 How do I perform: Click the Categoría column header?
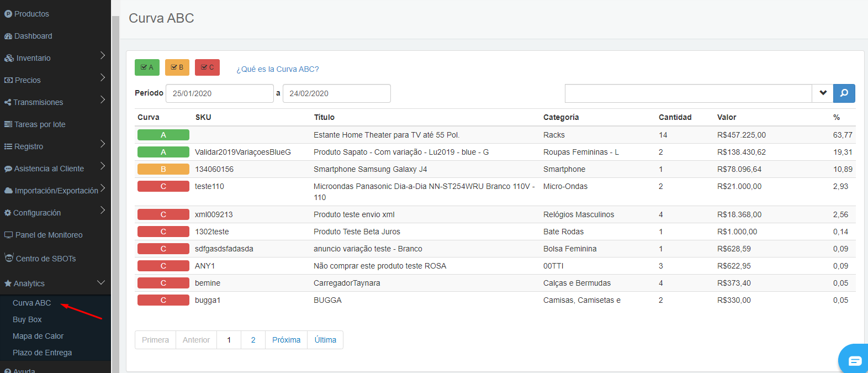(x=561, y=117)
